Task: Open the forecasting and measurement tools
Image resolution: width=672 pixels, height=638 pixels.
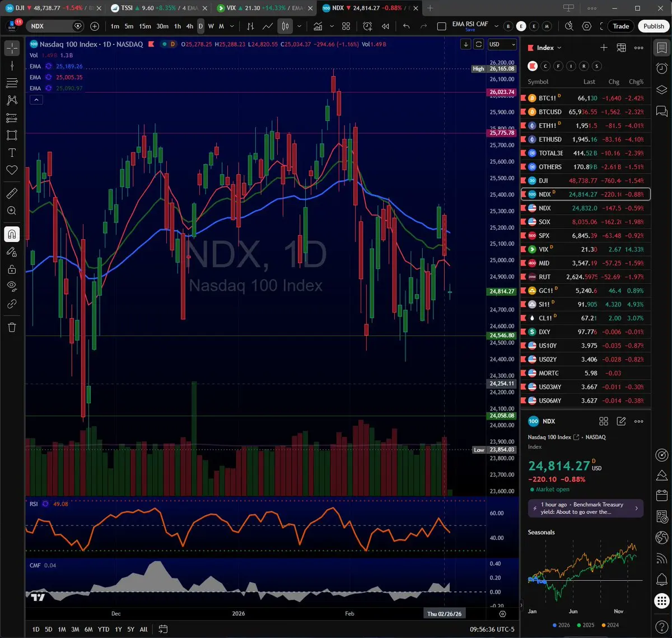Action: click(x=12, y=118)
